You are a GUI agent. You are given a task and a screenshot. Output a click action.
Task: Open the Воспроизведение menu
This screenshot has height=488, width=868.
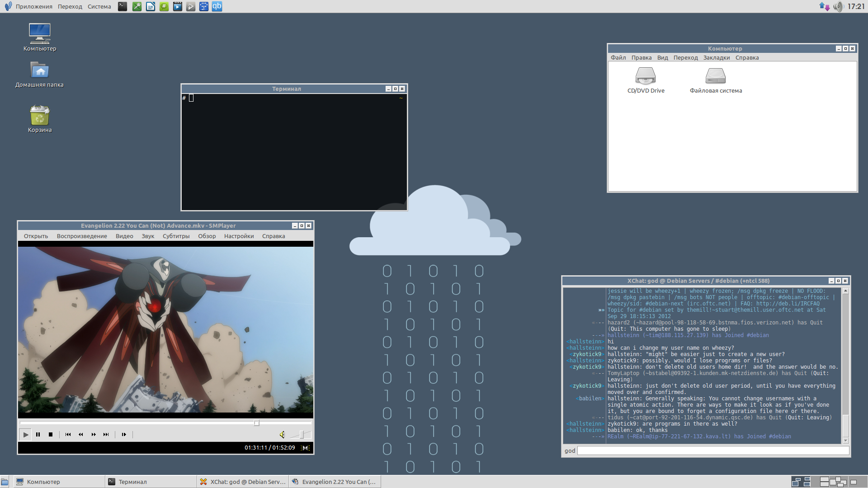pos(82,236)
